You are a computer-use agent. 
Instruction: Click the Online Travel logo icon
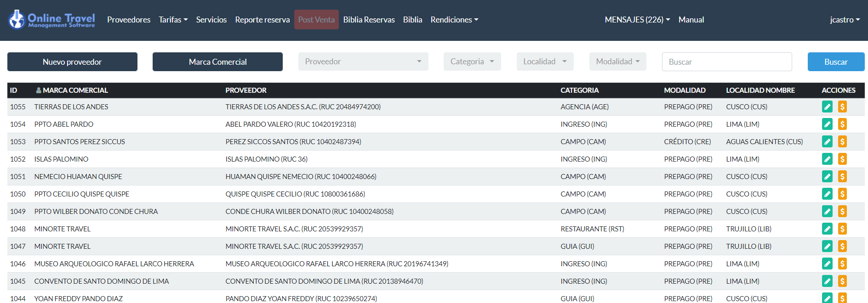pos(17,20)
